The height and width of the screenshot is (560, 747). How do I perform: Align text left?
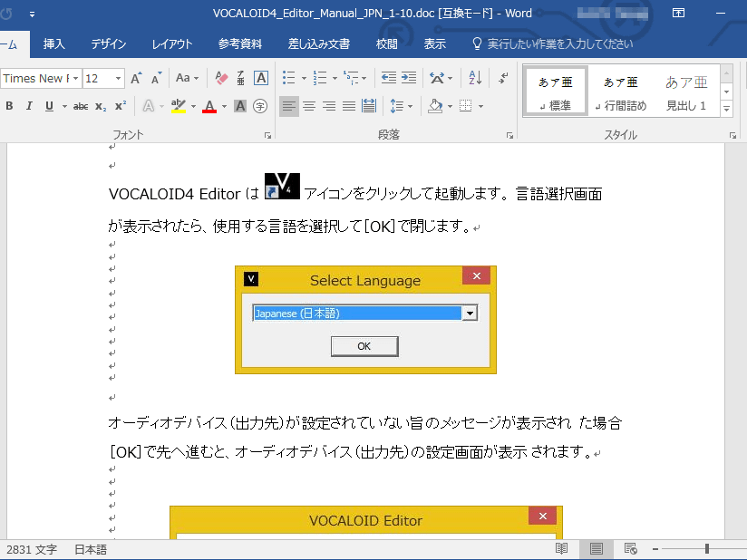[x=288, y=106]
